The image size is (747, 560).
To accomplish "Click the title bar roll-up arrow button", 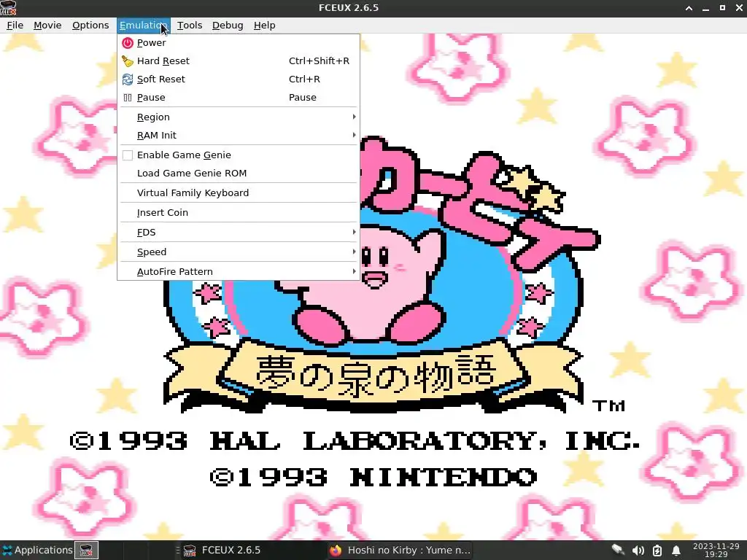I will [x=689, y=8].
